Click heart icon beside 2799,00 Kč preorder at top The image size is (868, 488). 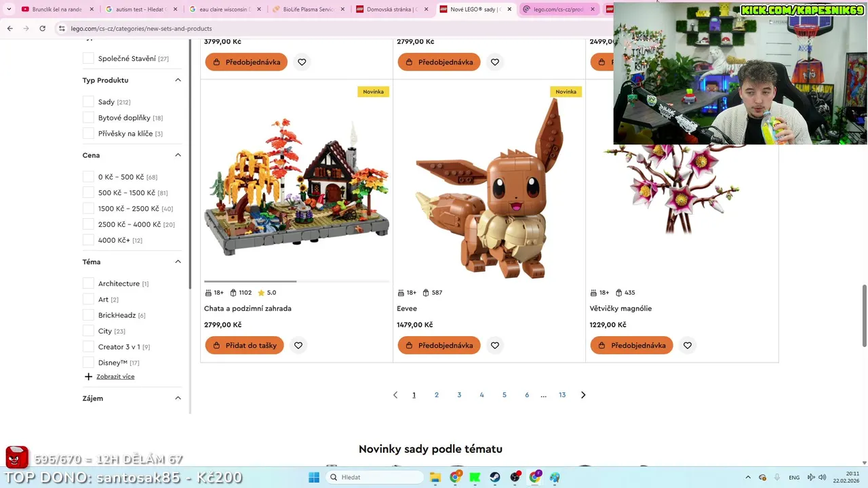[x=495, y=62]
